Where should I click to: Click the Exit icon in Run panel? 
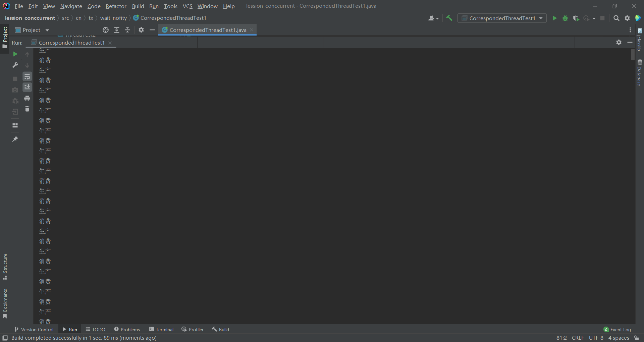[x=15, y=112]
